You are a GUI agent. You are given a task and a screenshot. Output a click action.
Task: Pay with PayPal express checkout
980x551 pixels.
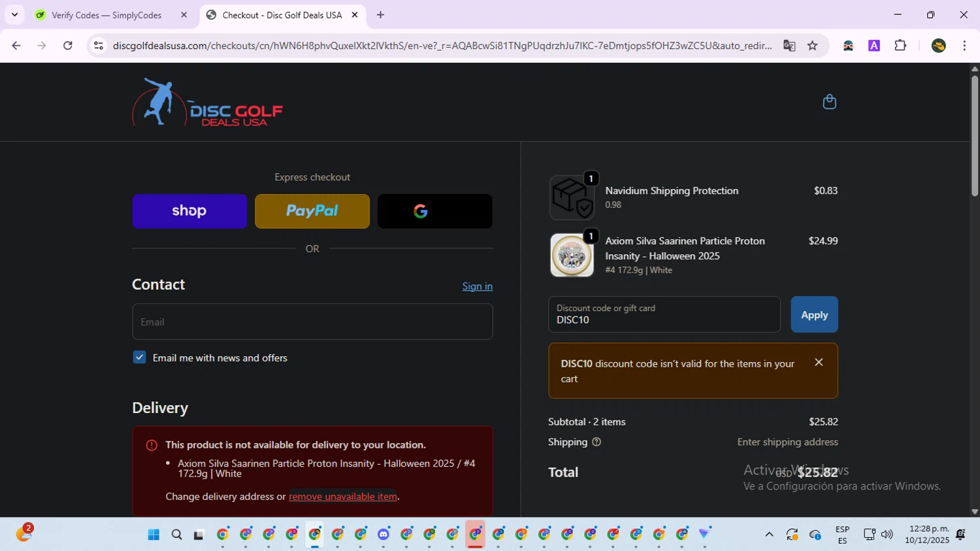pos(312,211)
